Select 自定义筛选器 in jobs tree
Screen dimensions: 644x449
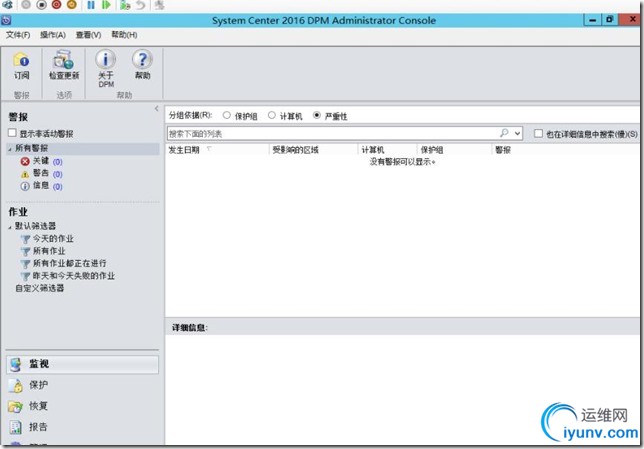[x=40, y=288]
